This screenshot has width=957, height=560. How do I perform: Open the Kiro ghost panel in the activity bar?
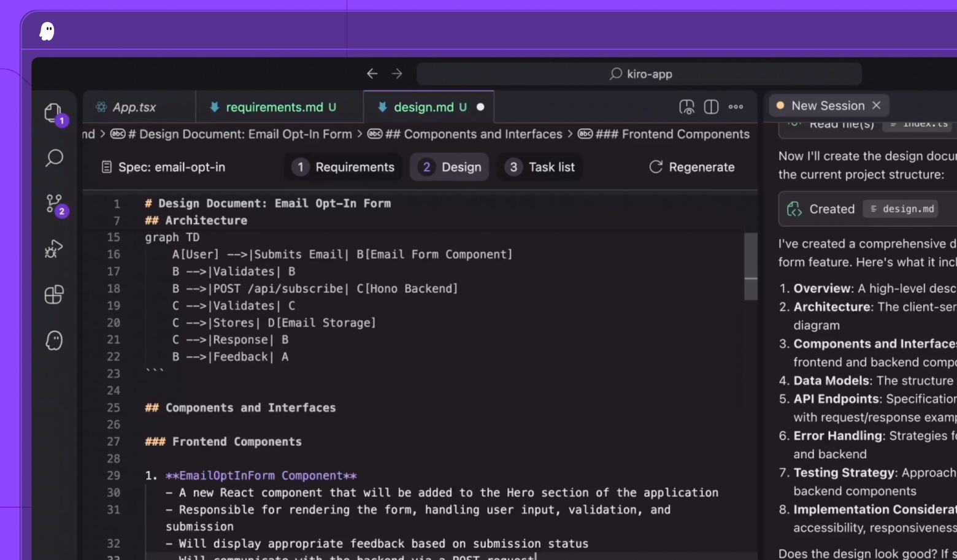pyautogui.click(x=54, y=340)
